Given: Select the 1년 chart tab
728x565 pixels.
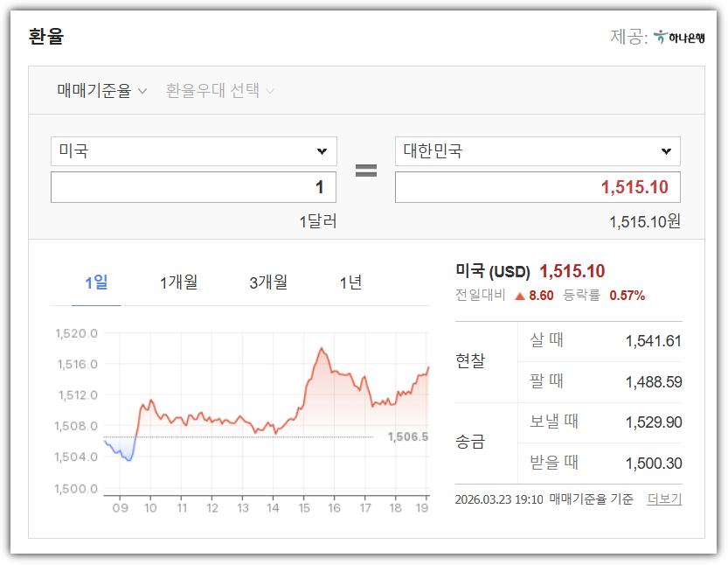Looking at the screenshot, I should 350,282.
